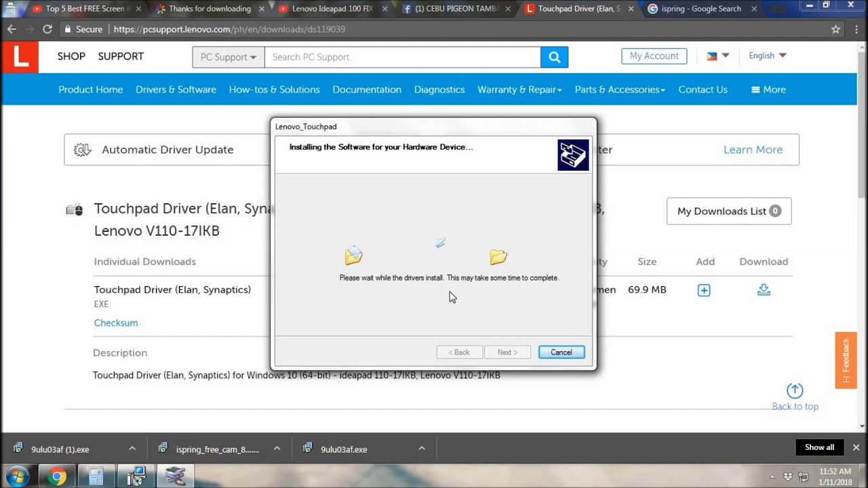Open Chrome from the taskbar

(x=57, y=476)
